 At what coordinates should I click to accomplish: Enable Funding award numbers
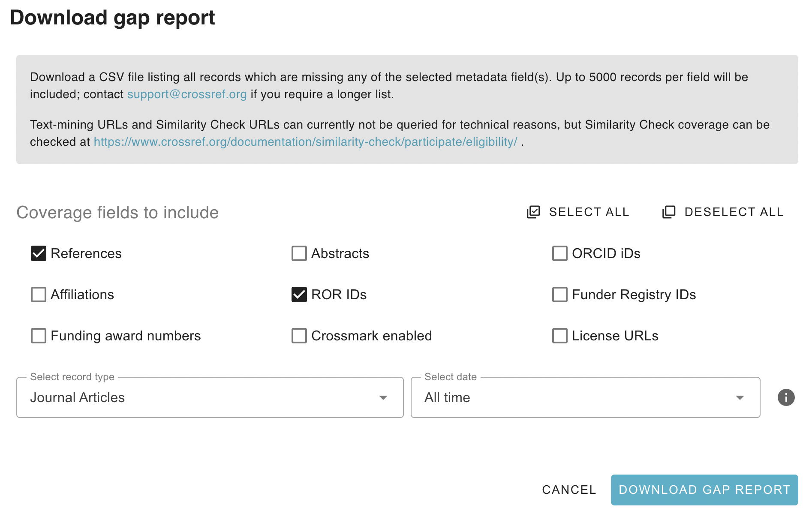pyautogui.click(x=38, y=336)
